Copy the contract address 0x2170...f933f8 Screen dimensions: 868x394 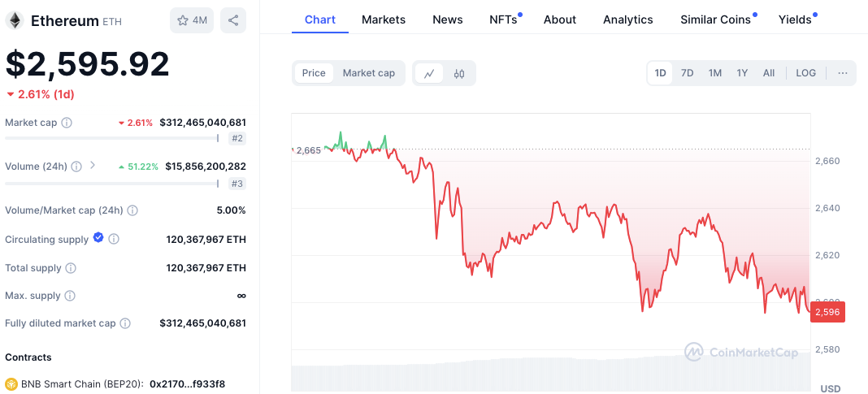click(188, 384)
